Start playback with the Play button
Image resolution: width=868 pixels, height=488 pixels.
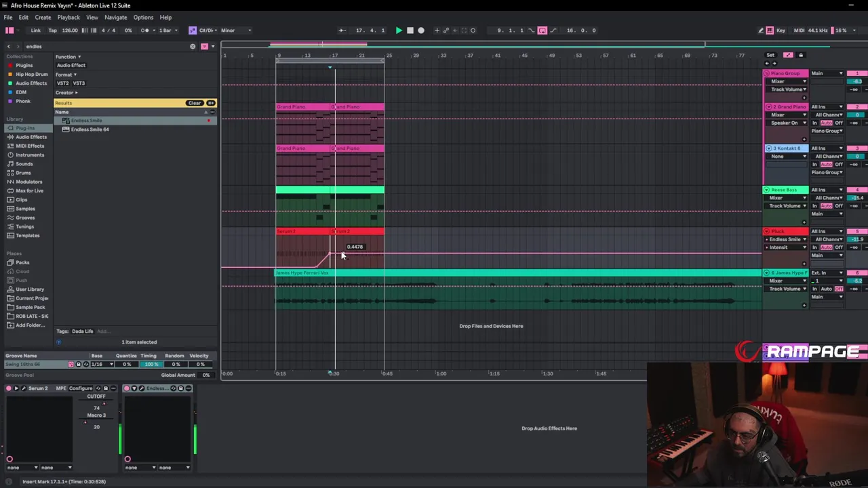click(x=399, y=30)
